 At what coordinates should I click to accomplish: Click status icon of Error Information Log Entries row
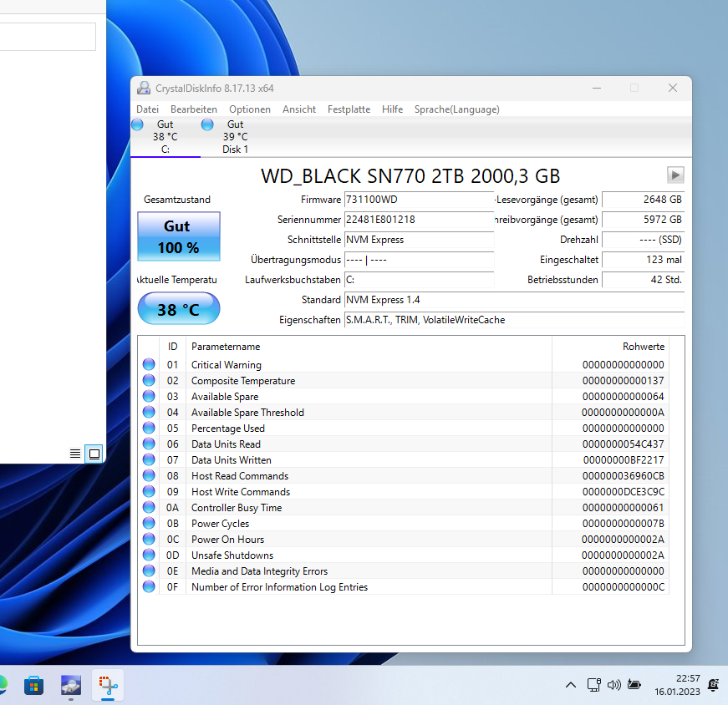coord(149,586)
